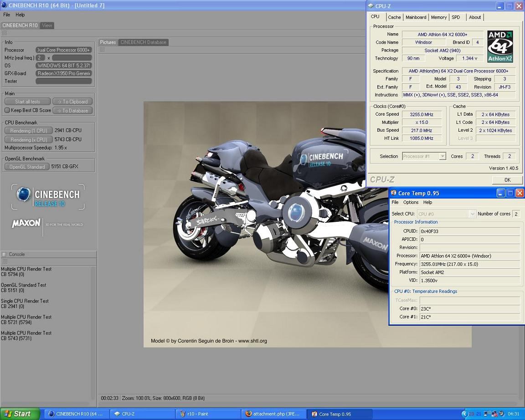Click the grip handle under Pictures tab
This screenshot has width=525, height=420.
pos(103,50)
